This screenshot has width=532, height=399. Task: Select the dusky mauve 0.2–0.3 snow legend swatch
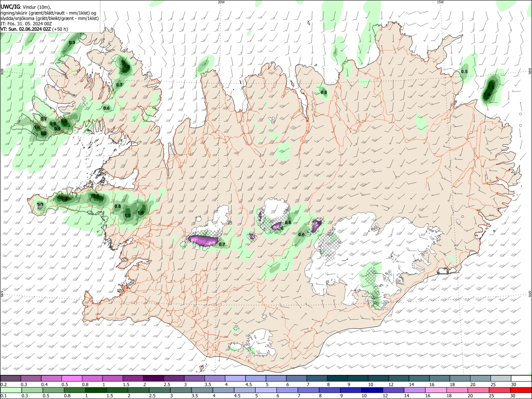(11, 378)
